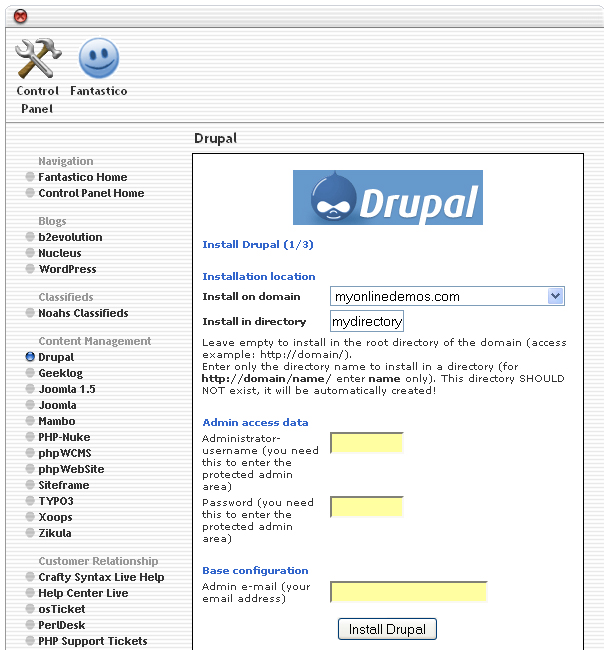Viewport: 604px width, 650px height.
Task: Select phpWebSite from the list
Action: click(x=71, y=469)
